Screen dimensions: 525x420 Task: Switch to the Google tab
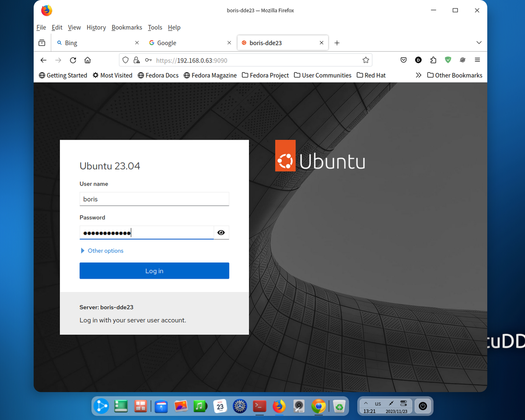[x=189, y=43]
